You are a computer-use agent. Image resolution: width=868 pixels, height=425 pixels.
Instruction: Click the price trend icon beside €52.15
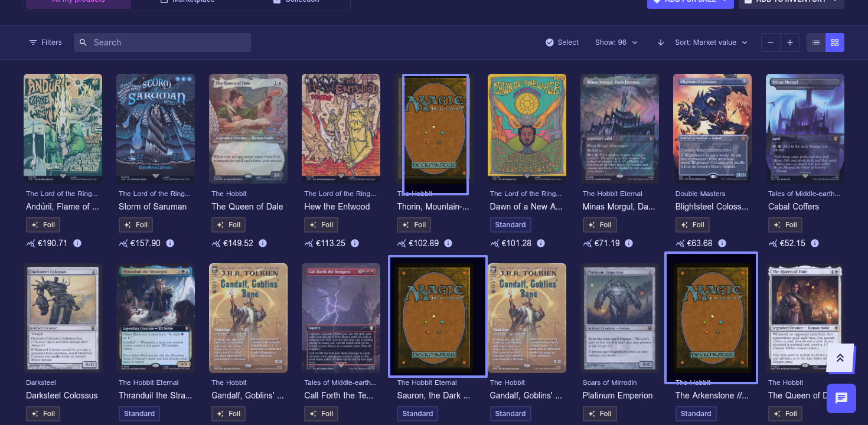click(x=772, y=243)
